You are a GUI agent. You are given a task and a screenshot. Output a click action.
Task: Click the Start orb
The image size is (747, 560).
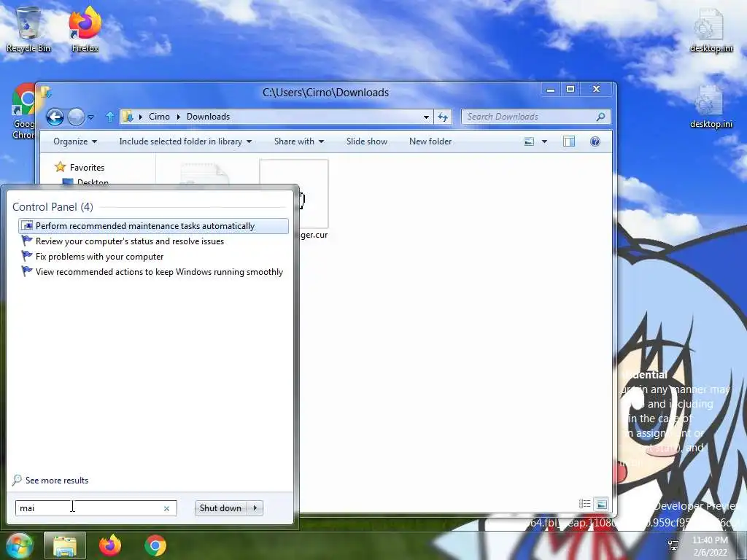[20, 545]
